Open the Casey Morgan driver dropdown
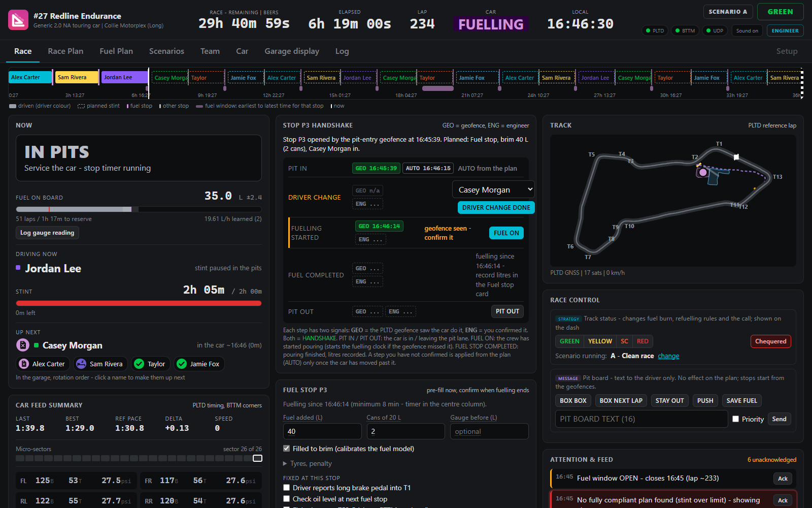The width and height of the screenshot is (812, 508). click(x=493, y=189)
